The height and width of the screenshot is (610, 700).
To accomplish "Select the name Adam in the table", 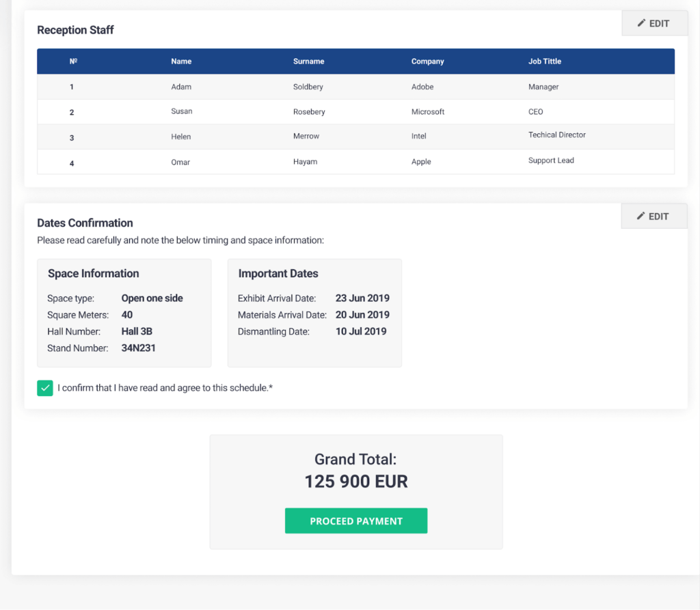I will point(181,87).
